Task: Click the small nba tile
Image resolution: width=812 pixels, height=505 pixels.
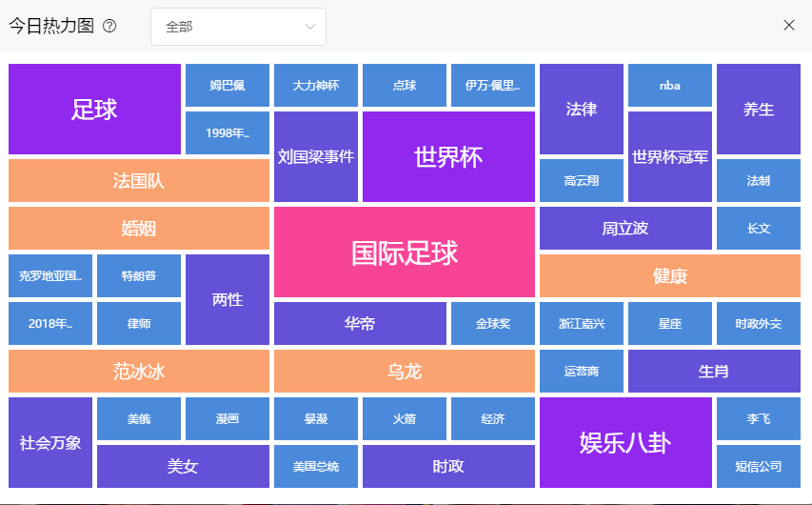Action: (x=670, y=86)
